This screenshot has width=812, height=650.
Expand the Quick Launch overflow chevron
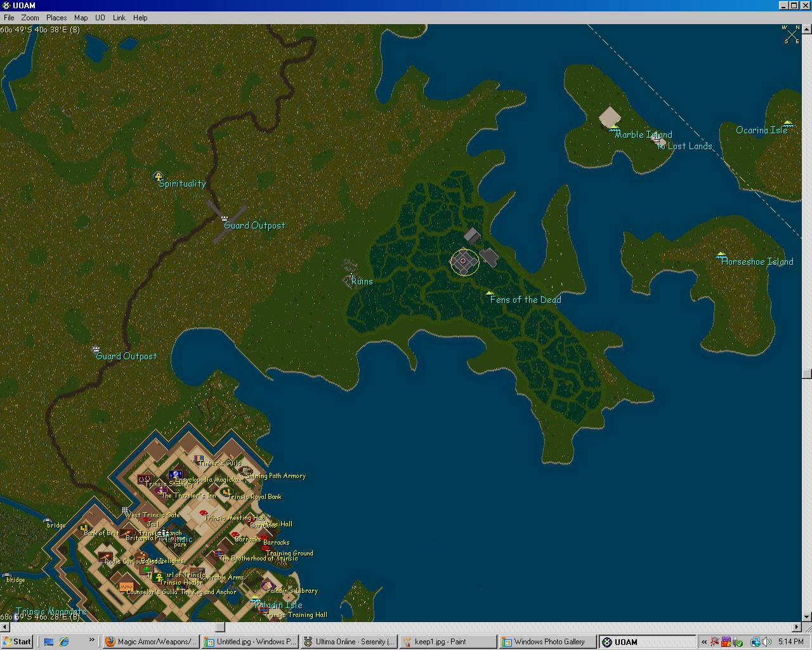tap(91, 640)
